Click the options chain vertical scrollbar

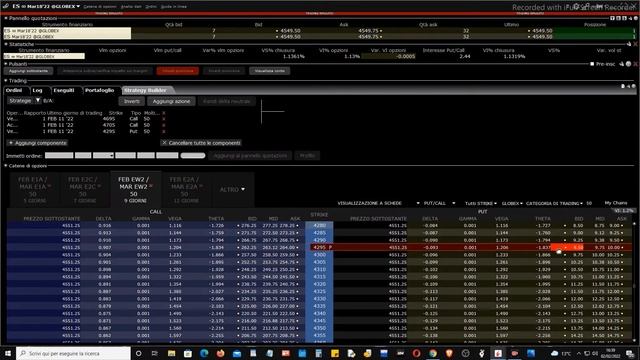(x=634, y=282)
